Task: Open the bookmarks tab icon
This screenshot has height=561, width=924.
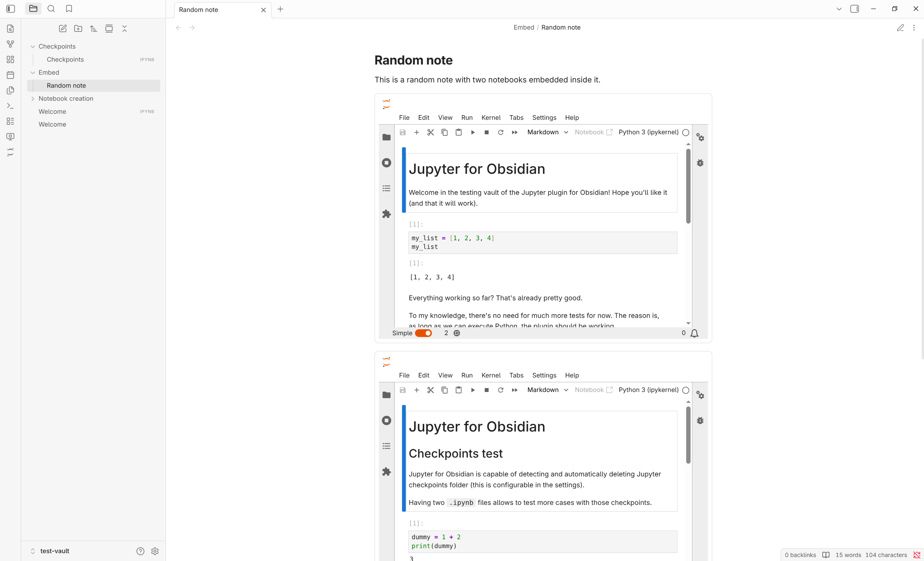Action: coord(69,9)
